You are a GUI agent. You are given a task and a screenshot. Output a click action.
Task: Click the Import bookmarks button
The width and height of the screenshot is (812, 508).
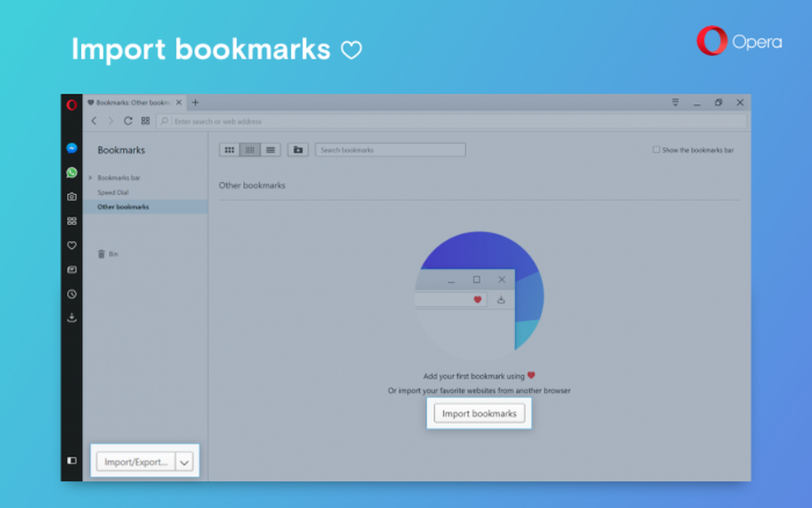pyautogui.click(x=479, y=413)
